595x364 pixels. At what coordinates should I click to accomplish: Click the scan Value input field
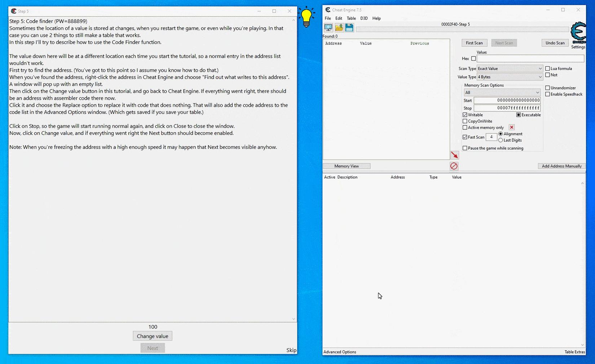coord(530,58)
